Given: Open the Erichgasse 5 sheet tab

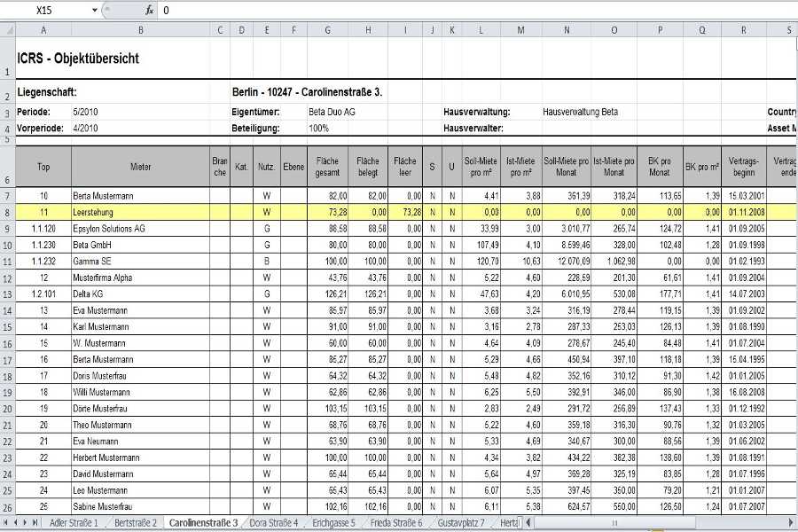Looking at the screenshot, I should pyautogui.click(x=334, y=523).
